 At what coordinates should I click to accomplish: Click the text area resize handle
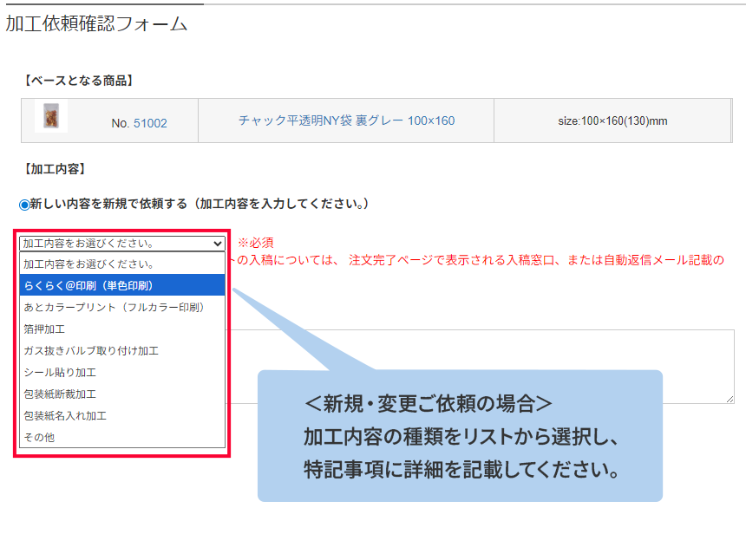click(x=730, y=399)
